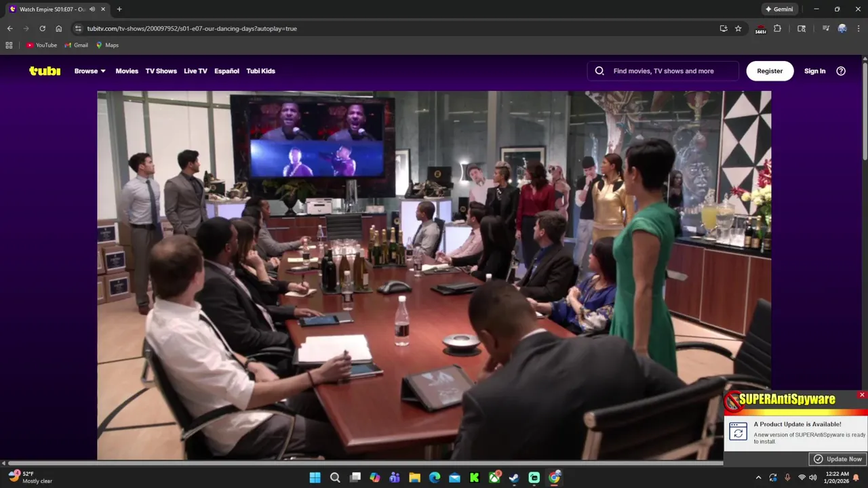Open the media controls music-note icon
This screenshot has width=868, height=488.
(x=825, y=28)
